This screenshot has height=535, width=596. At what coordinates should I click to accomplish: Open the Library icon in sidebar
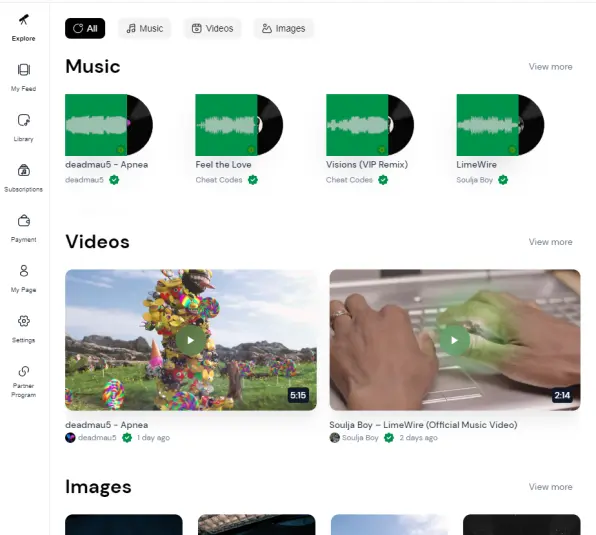click(24, 120)
